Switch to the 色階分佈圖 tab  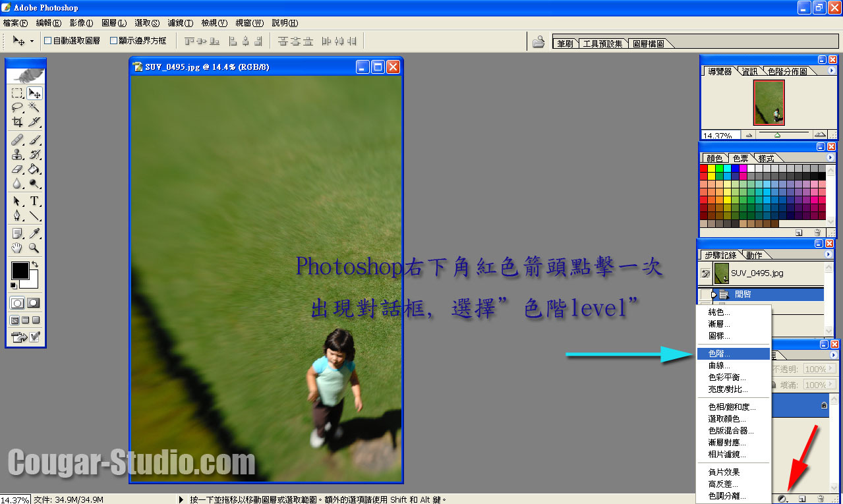787,71
